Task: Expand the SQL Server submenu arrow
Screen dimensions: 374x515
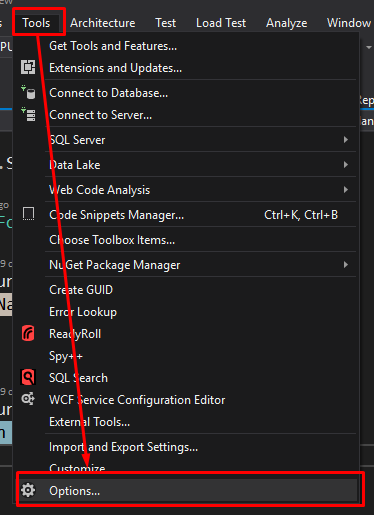Action: coord(346,140)
